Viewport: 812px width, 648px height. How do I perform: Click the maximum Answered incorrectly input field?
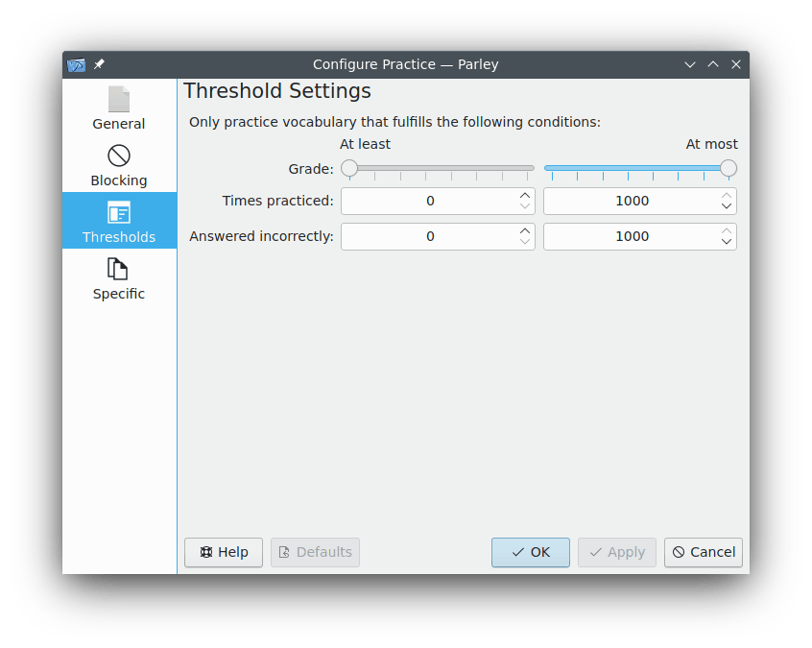[x=631, y=237]
